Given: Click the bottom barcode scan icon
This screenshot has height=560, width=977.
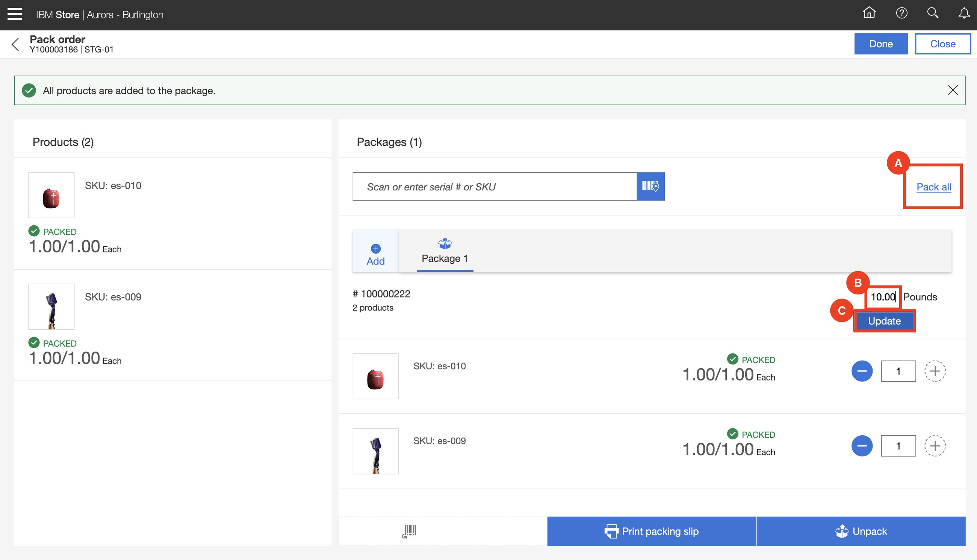Looking at the screenshot, I should [410, 531].
